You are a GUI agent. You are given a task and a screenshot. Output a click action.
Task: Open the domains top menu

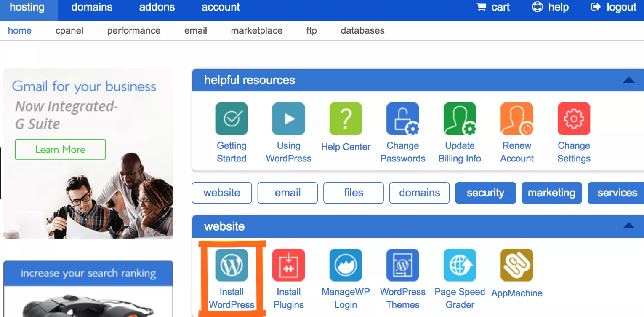92,7
